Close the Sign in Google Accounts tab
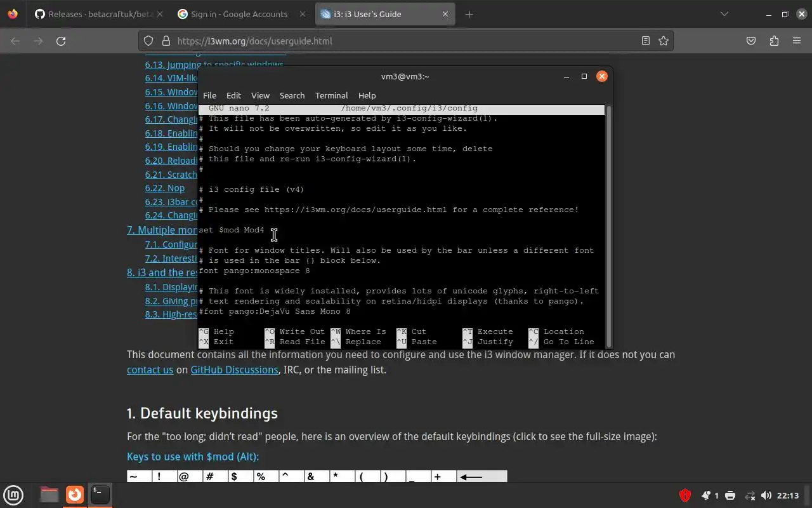The height and width of the screenshot is (508, 812). pos(302,14)
